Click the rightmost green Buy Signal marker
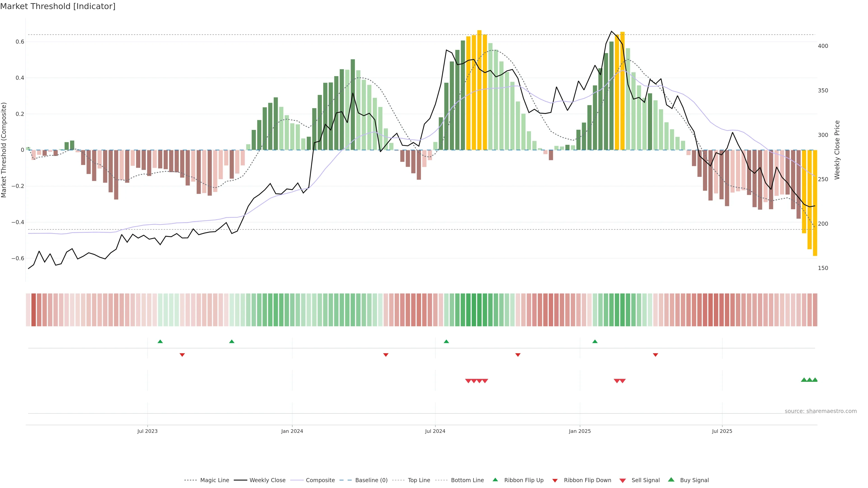Viewport: 868px width, 488px height. pyautogui.click(x=815, y=380)
